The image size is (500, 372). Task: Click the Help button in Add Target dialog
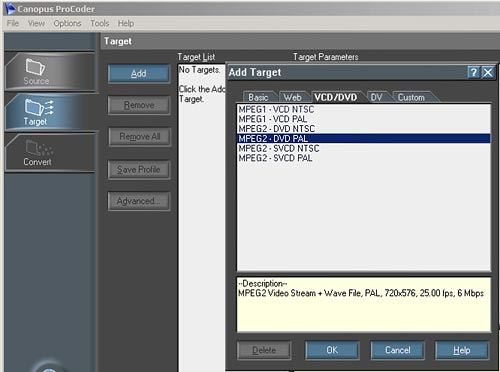click(x=462, y=350)
